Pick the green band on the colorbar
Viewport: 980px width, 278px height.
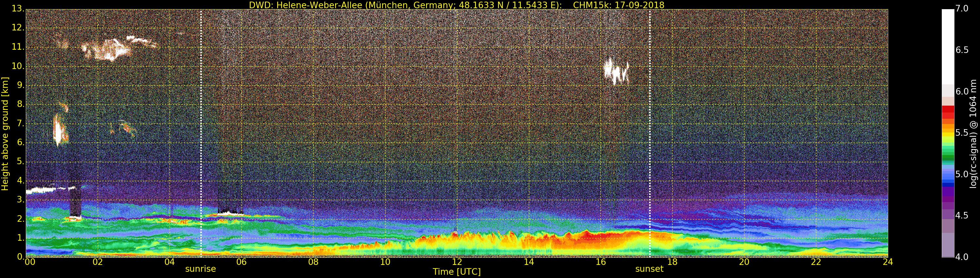948,156
